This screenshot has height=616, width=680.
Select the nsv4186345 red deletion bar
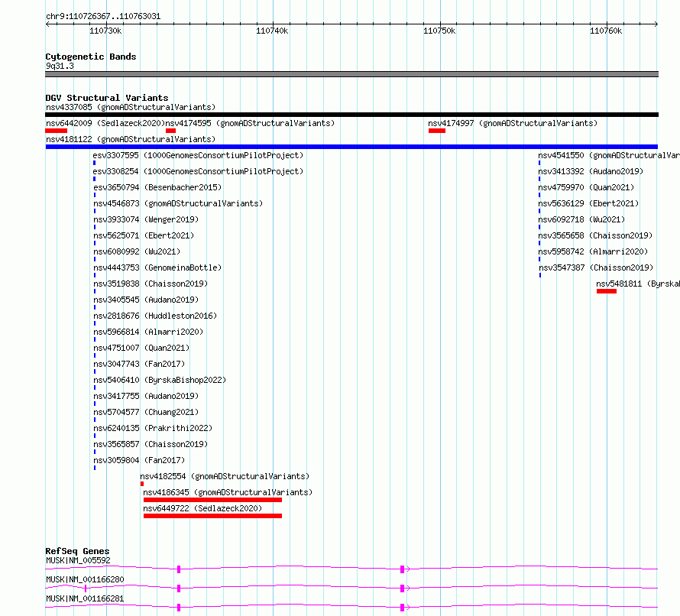[x=212, y=500]
